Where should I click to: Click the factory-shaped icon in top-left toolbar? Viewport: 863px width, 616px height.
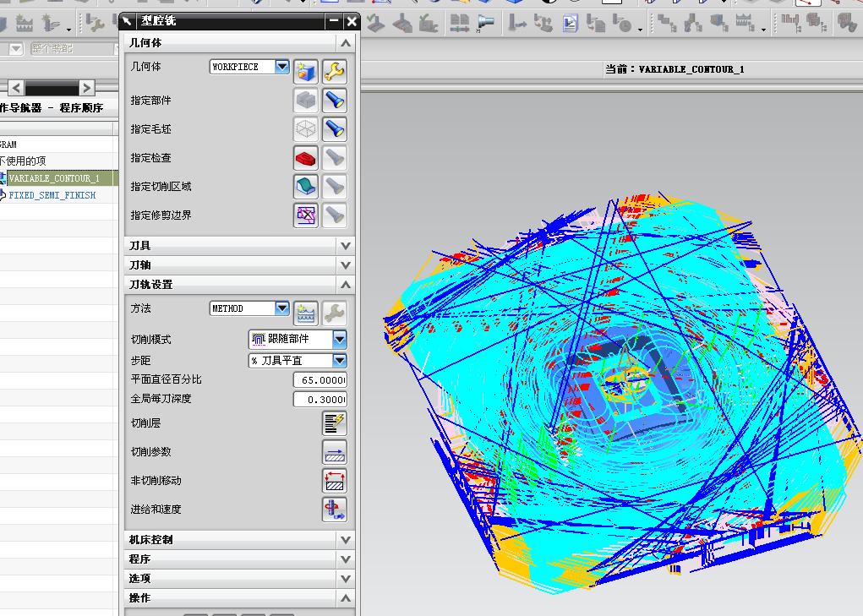click(x=25, y=23)
